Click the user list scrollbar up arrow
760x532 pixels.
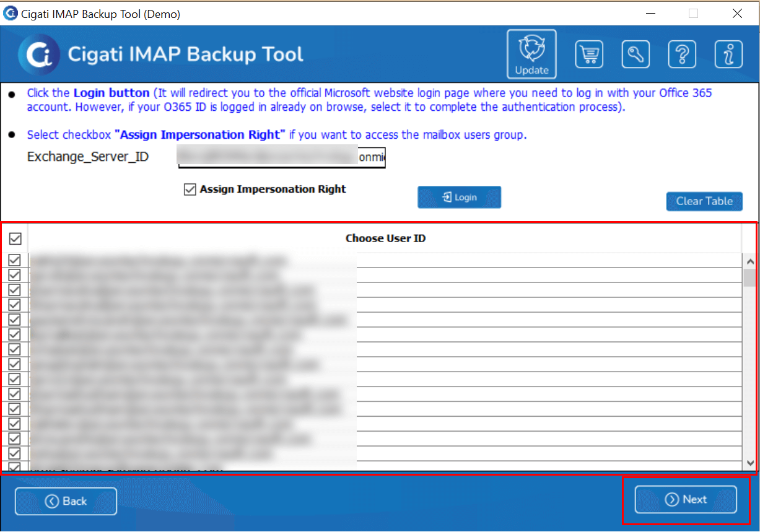[749, 261]
